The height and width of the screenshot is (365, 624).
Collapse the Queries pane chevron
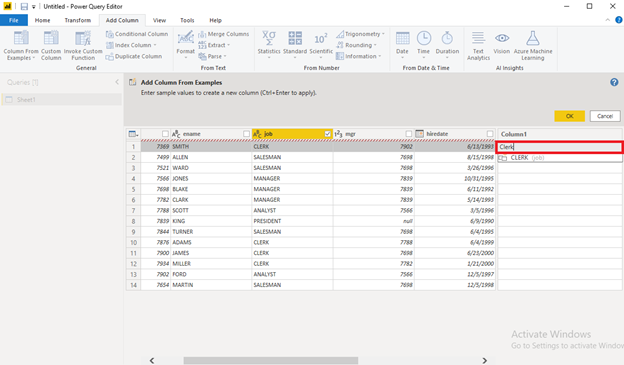coord(117,82)
